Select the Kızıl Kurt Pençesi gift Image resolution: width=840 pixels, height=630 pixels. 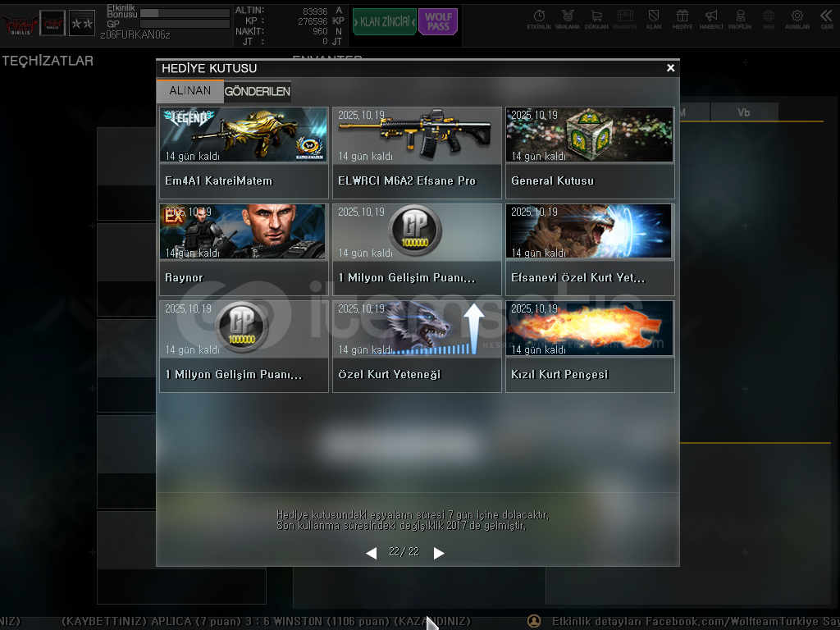[x=590, y=346]
